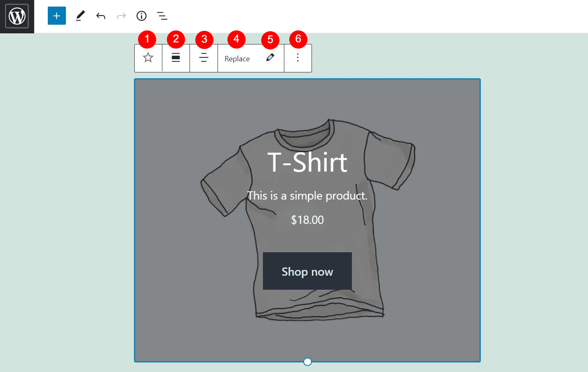Screen dimensions: 588x372
Task: Select the simple product description text
Action: pyautogui.click(x=307, y=196)
